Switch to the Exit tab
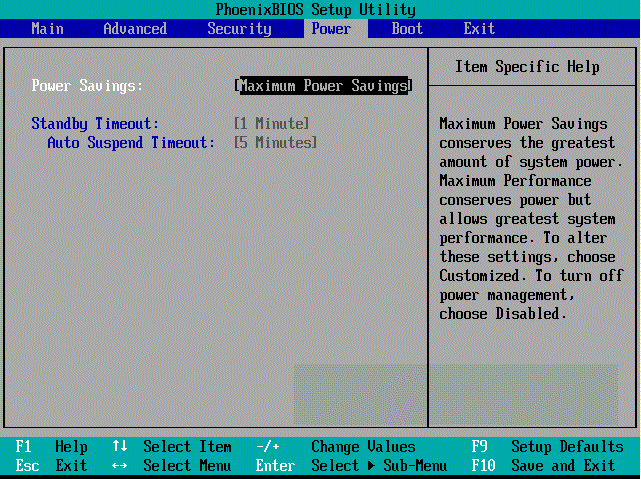The height and width of the screenshot is (479, 641). tap(479, 29)
